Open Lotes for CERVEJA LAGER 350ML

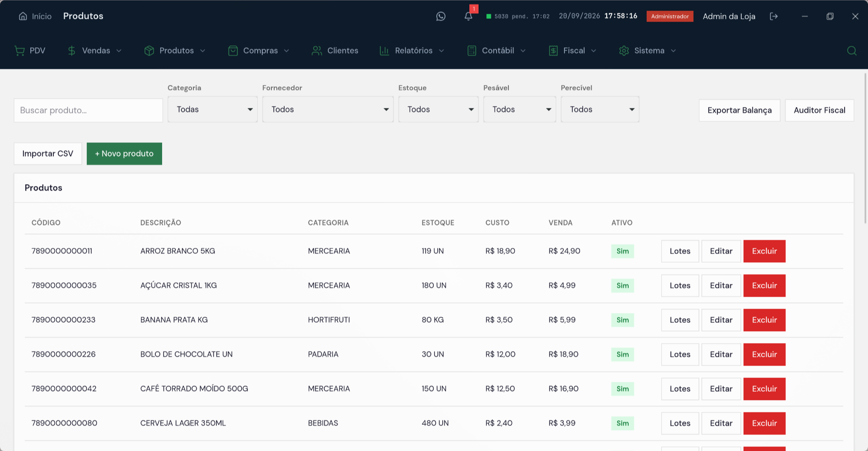(680, 423)
